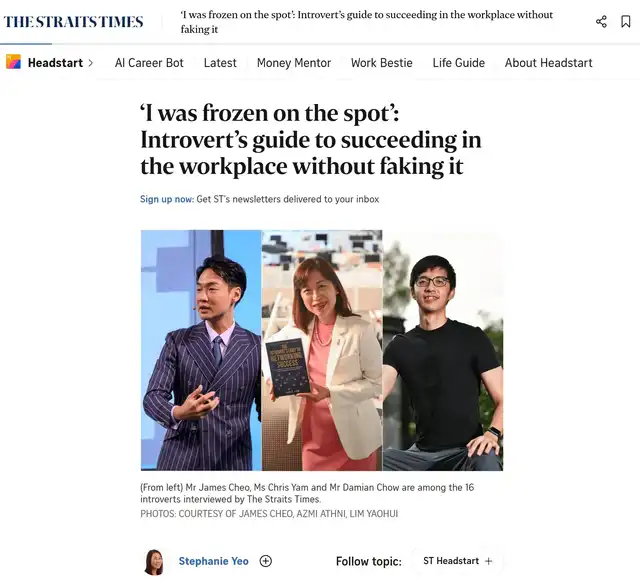Viewport: 640px width, 583px height.
Task: Go to About Headstart page
Action: (x=549, y=63)
